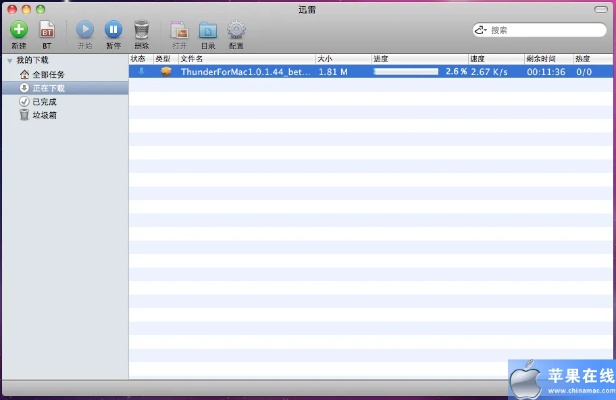Select 已完成 (Completed) in sidebar
Image resolution: width=616 pixels, height=400 pixels.
coord(44,101)
